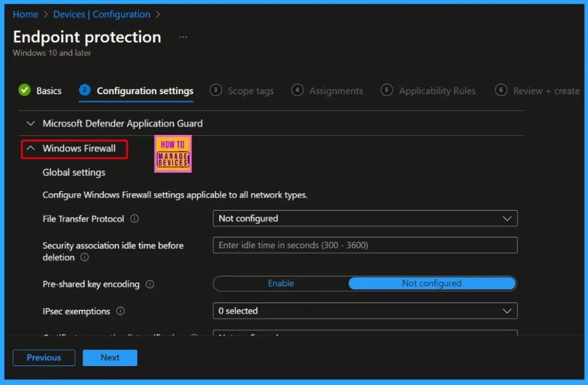This screenshot has width=588, height=385.
Task: Open the IPsec exemptions dropdown
Action: pyautogui.click(x=365, y=311)
